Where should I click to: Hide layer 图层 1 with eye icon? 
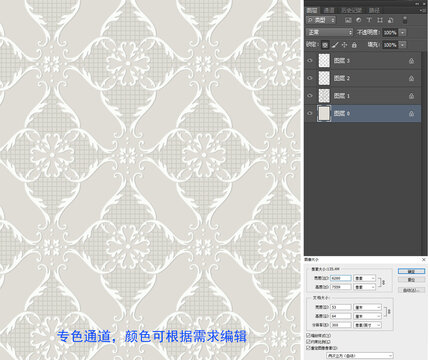(x=310, y=96)
